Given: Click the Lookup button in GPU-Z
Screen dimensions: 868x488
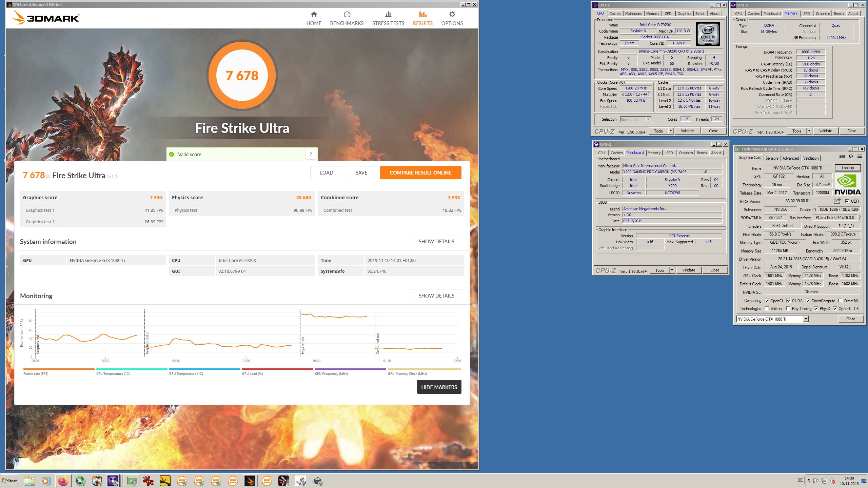Looking at the screenshot, I should tap(847, 168).
